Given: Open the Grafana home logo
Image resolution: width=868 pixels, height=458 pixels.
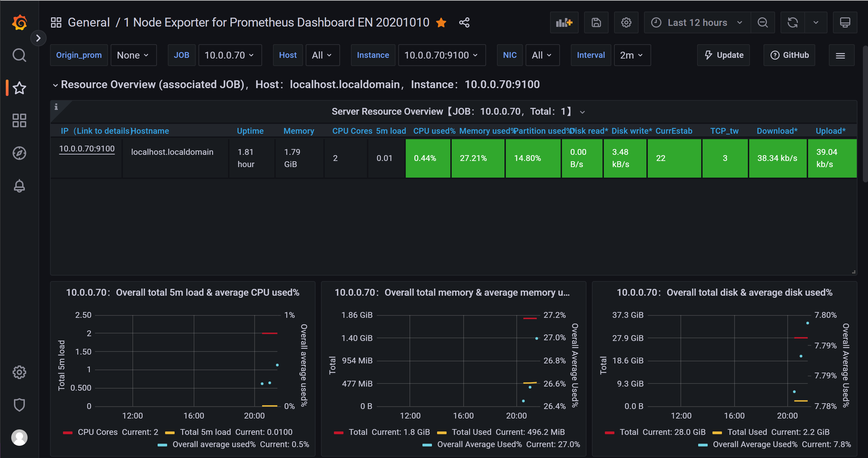Looking at the screenshot, I should pyautogui.click(x=19, y=22).
